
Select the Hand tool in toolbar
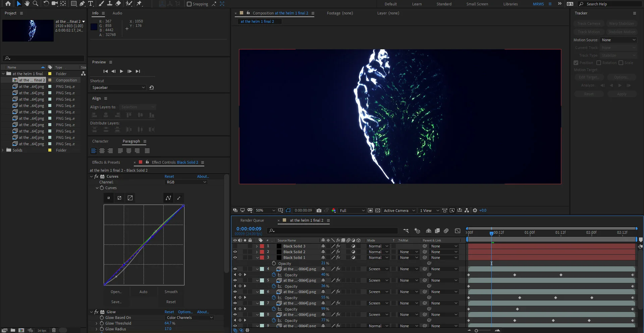coord(27,4)
